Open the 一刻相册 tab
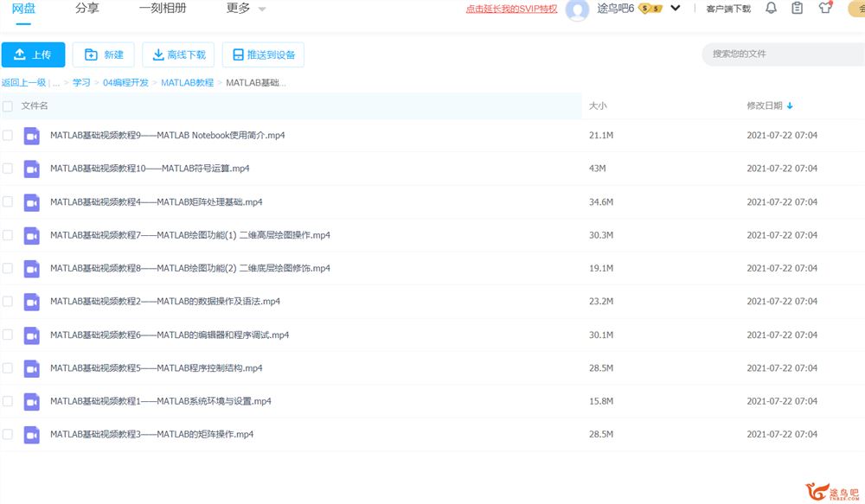 click(162, 9)
